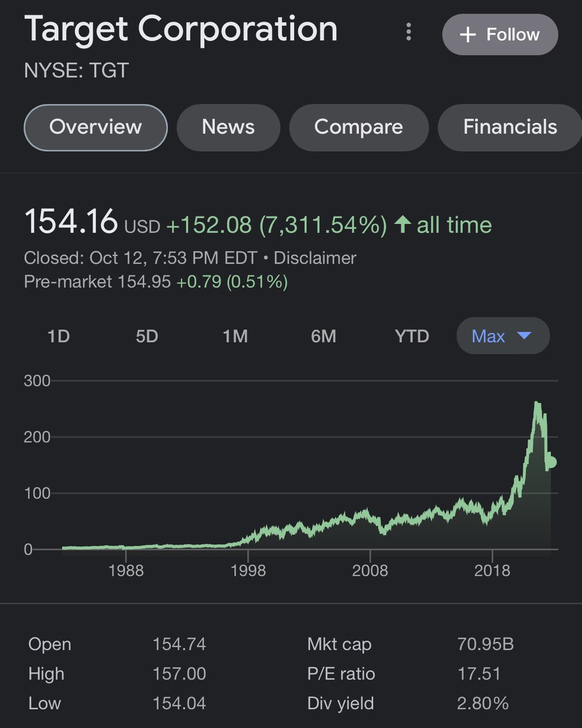
Task: Click the current price dot on chart
Action: (551, 462)
